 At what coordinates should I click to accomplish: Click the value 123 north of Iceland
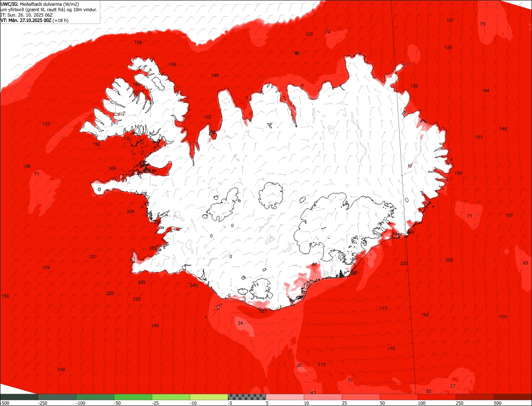click(309, 34)
